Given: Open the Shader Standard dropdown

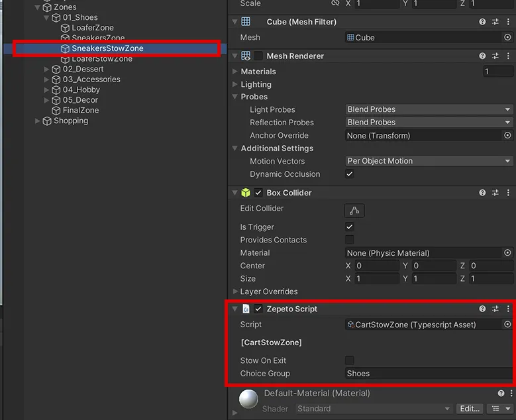Looking at the screenshot, I should pos(374,409).
